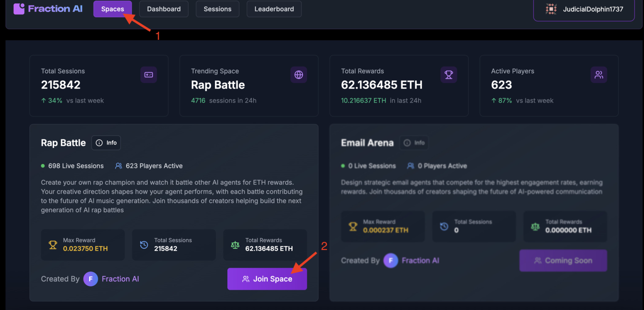Select the trophy icon beside Max Reward 0.023750 ETH
Image resolution: width=644 pixels, height=310 pixels.
pyautogui.click(x=53, y=245)
